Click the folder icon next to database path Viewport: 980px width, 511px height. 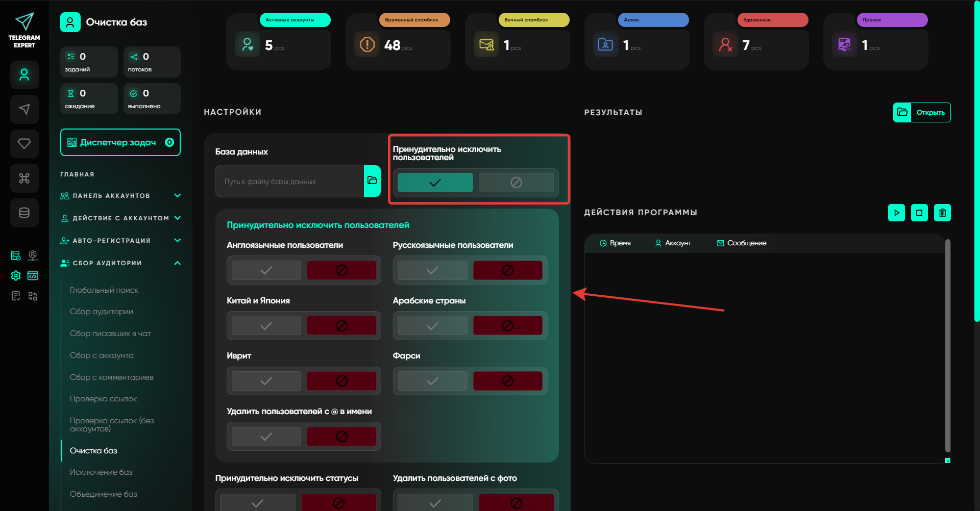pyautogui.click(x=372, y=181)
